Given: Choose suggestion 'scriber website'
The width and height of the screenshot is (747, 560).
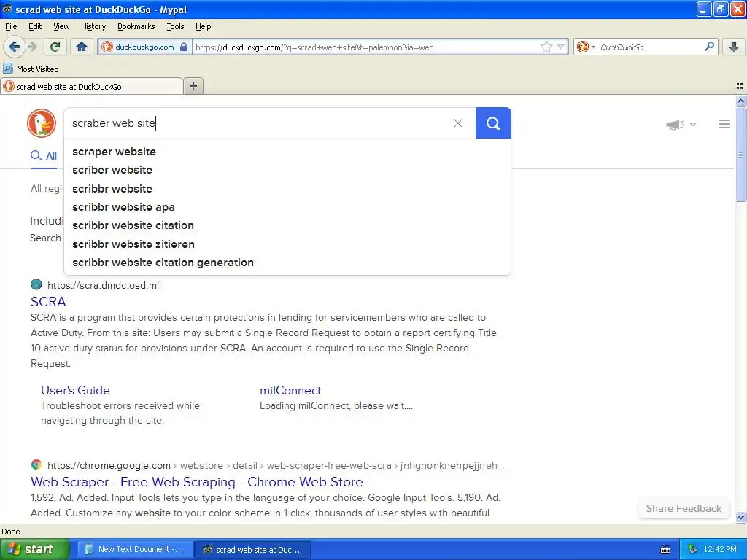Looking at the screenshot, I should [287, 170].
